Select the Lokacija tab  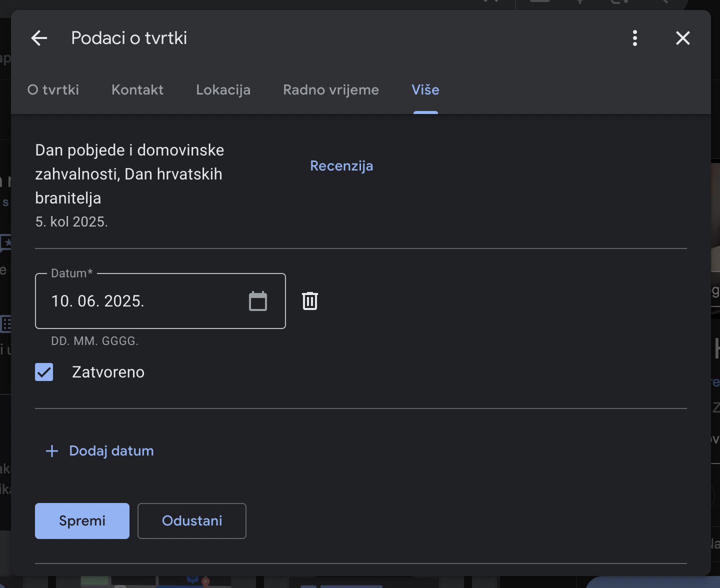click(x=223, y=90)
